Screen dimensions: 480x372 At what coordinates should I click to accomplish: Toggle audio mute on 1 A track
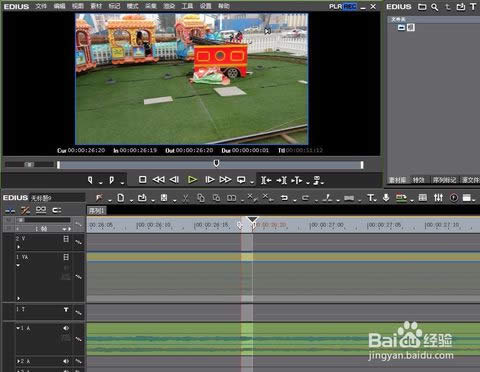point(66,328)
